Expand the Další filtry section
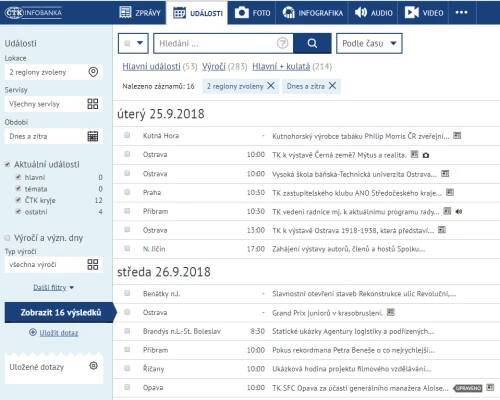 tap(53, 287)
